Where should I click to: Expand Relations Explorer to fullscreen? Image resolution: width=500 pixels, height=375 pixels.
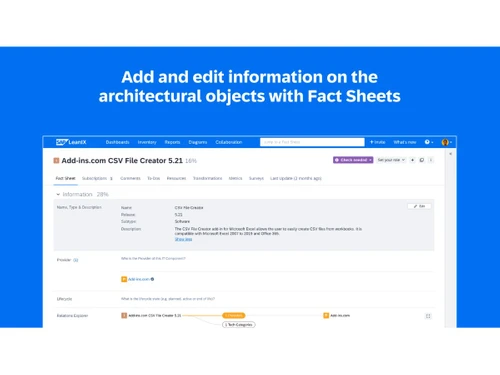pyautogui.click(x=428, y=316)
